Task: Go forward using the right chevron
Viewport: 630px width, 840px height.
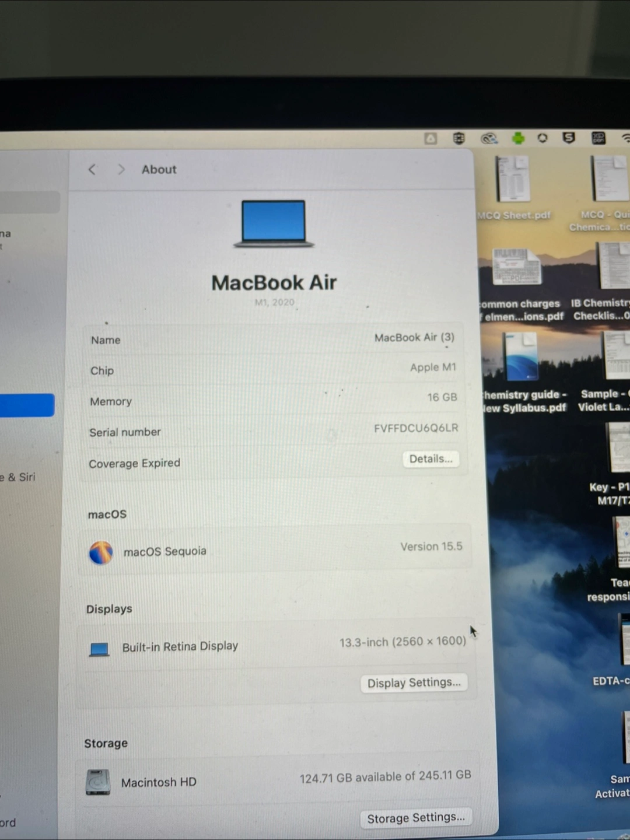Action: (x=121, y=169)
